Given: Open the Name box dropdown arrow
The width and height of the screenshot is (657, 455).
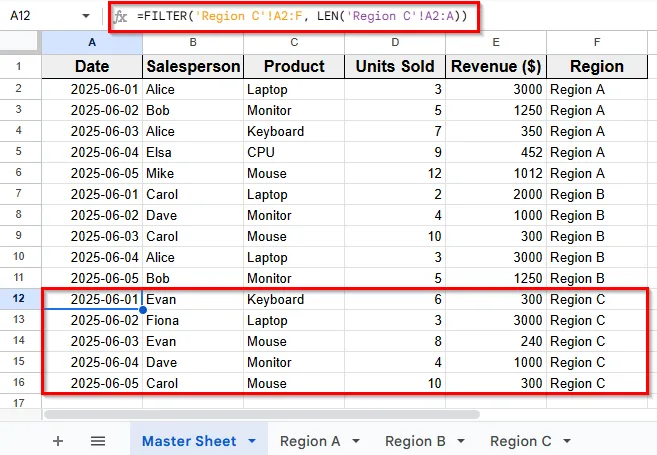Looking at the screenshot, I should click(86, 16).
